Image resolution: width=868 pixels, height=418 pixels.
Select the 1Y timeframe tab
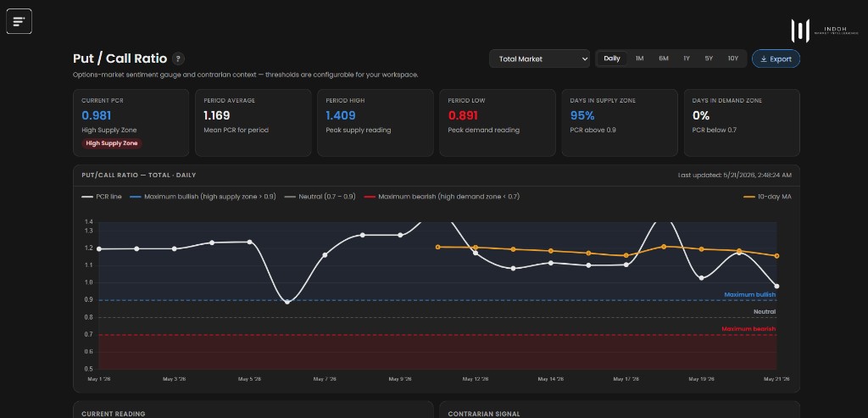tap(687, 59)
